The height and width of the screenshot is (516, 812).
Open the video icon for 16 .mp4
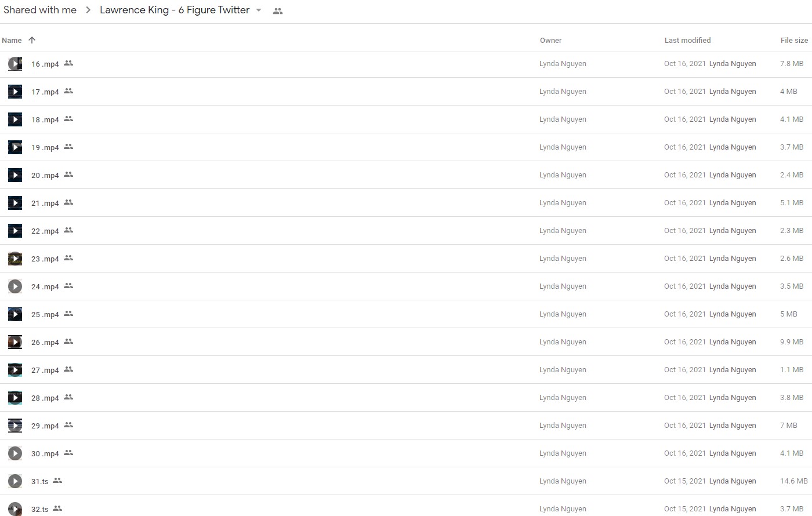(x=15, y=64)
